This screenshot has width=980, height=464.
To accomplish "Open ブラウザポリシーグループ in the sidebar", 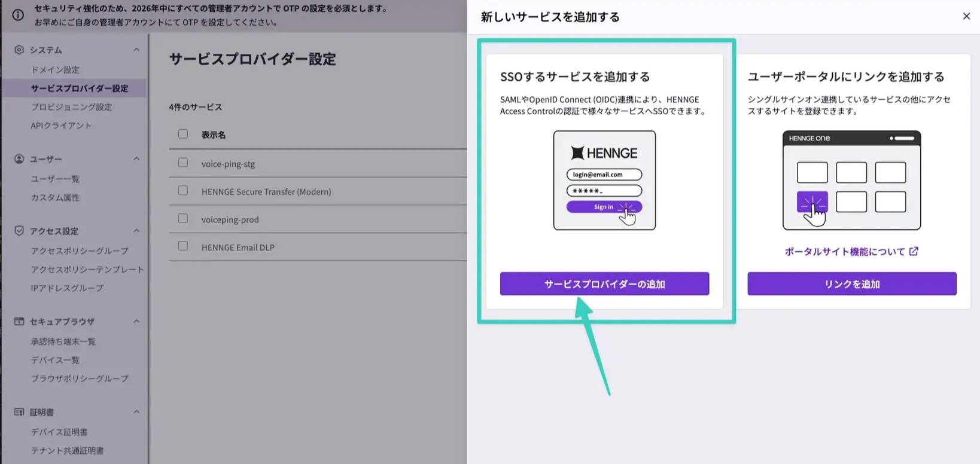I will pyautogui.click(x=80, y=378).
